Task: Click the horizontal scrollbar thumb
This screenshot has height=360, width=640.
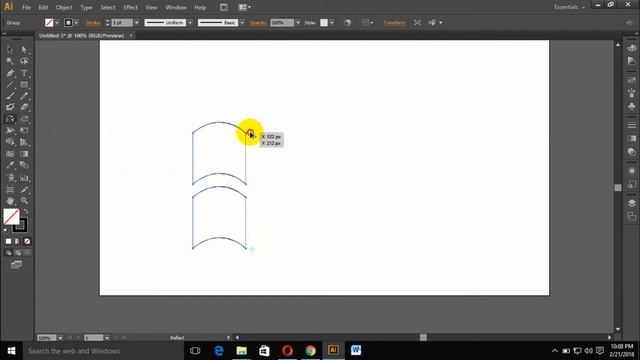Action: (423, 338)
